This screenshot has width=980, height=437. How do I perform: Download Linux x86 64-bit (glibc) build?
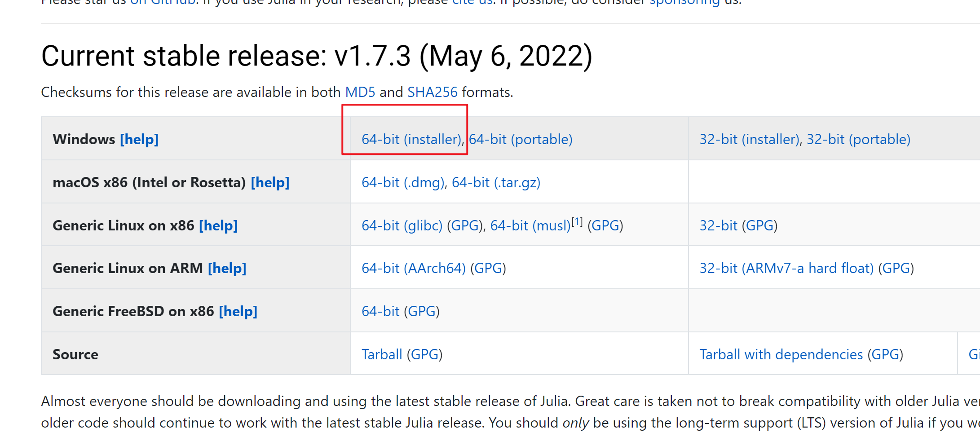[402, 225]
